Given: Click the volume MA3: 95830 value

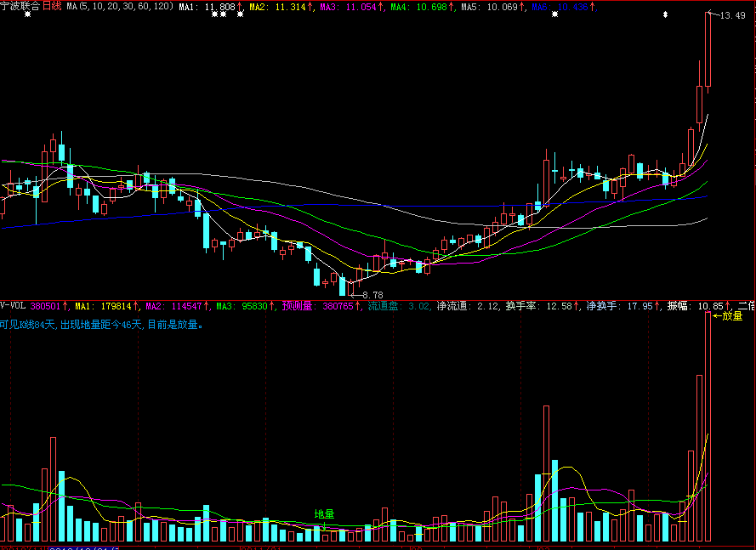Looking at the screenshot, I should [244, 306].
